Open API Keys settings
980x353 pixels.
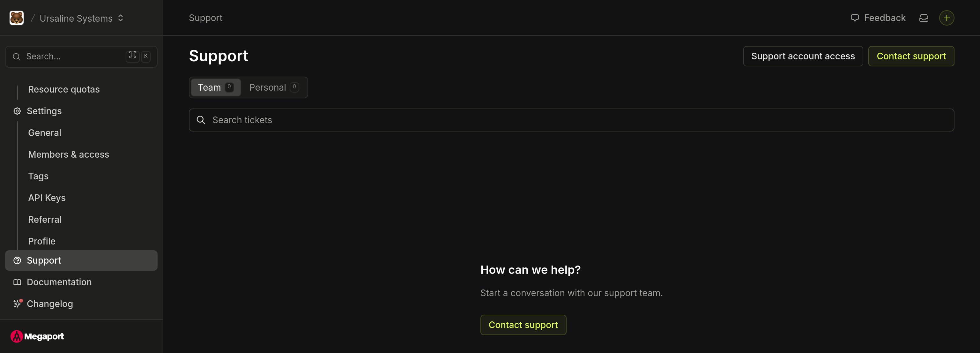46,198
